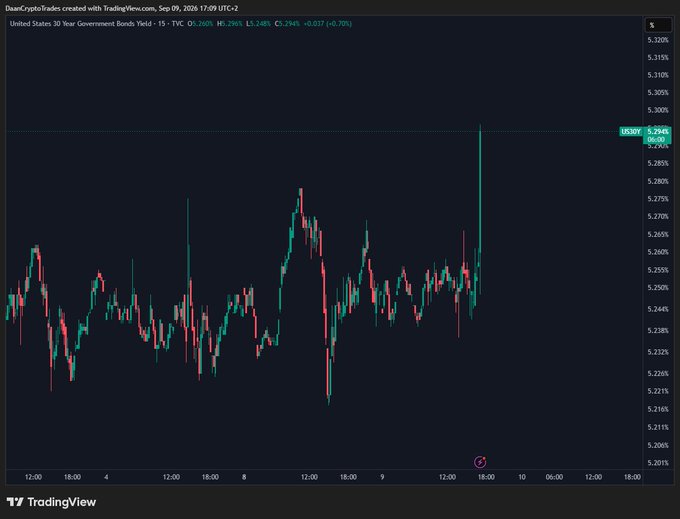Image resolution: width=680 pixels, height=519 pixels.
Task: Click the low value L5.248% in the legend
Action: tap(258, 24)
